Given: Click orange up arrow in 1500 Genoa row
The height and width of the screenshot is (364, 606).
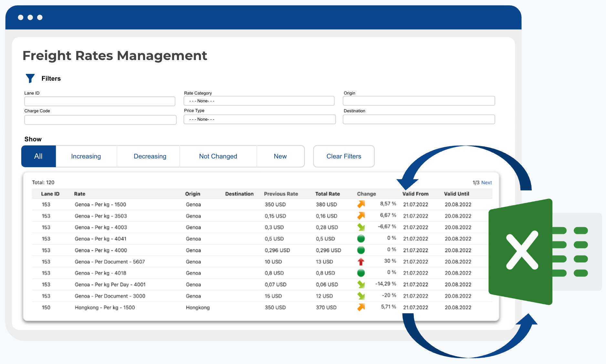Looking at the screenshot, I should [361, 204].
